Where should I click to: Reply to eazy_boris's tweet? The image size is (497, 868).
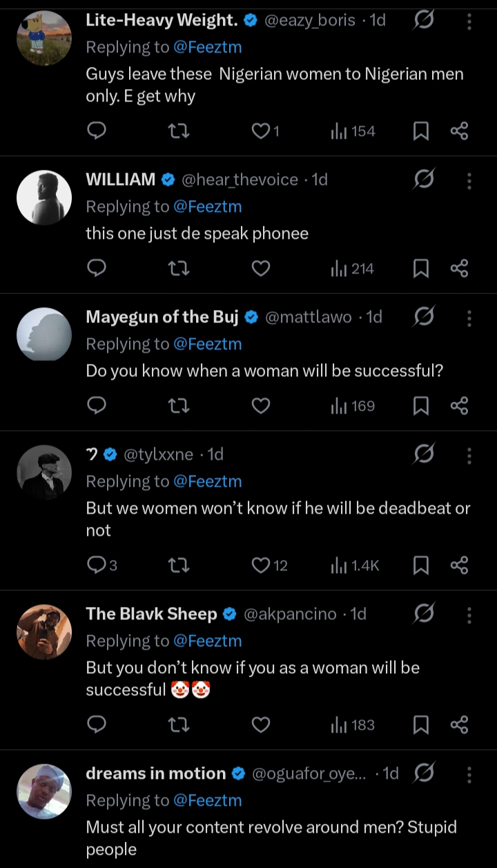[97, 131]
